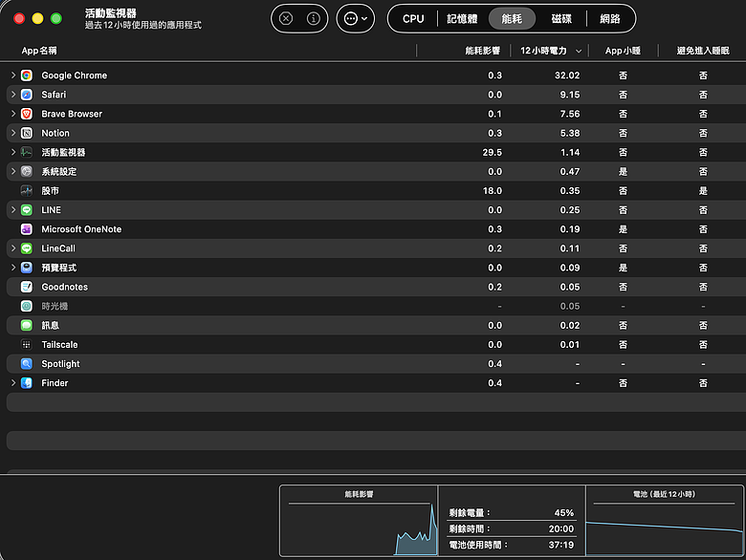Expand the Notion row
Screen dimensions: 746x560
(x=13, y=133)
